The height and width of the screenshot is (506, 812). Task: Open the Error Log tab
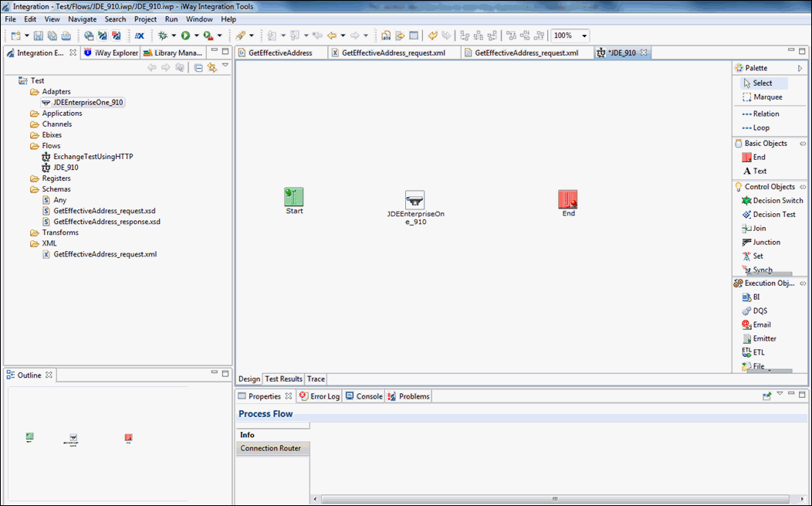(x=320, y=396)
